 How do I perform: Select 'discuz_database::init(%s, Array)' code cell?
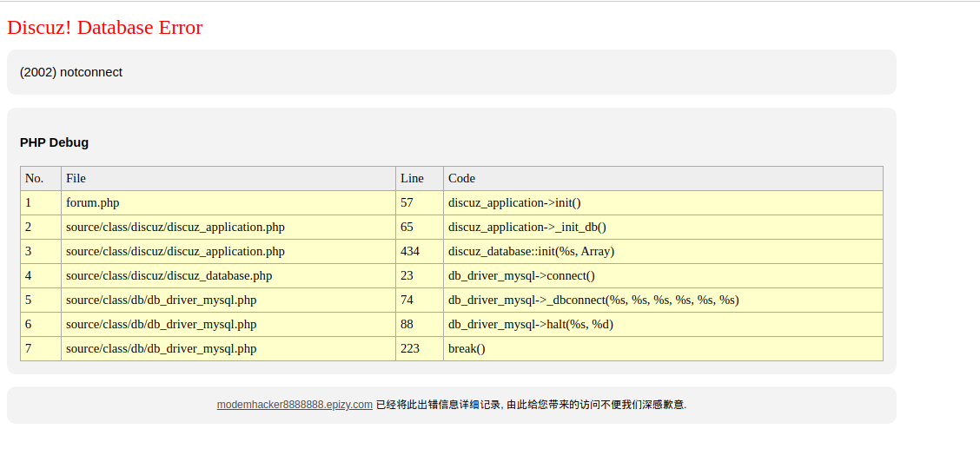click(x=663, y=252)
